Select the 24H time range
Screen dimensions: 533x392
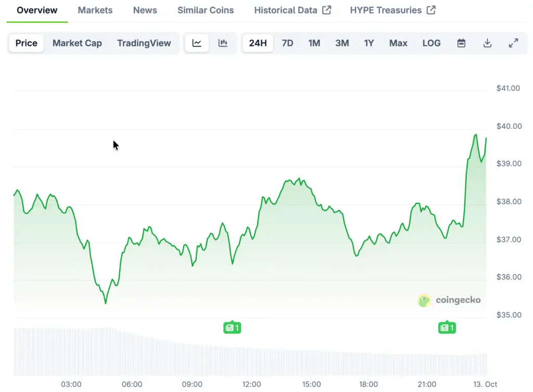258,43
